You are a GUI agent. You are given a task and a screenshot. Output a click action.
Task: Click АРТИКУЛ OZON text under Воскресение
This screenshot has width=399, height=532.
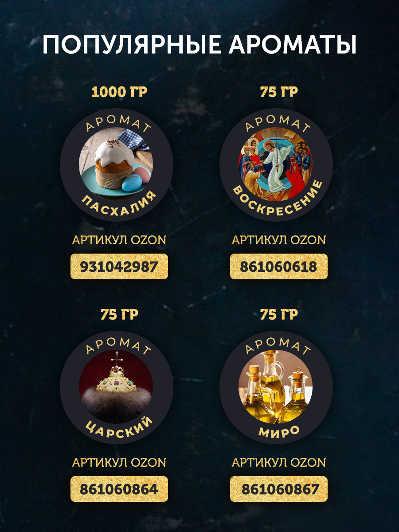click(x=279, y=240)
